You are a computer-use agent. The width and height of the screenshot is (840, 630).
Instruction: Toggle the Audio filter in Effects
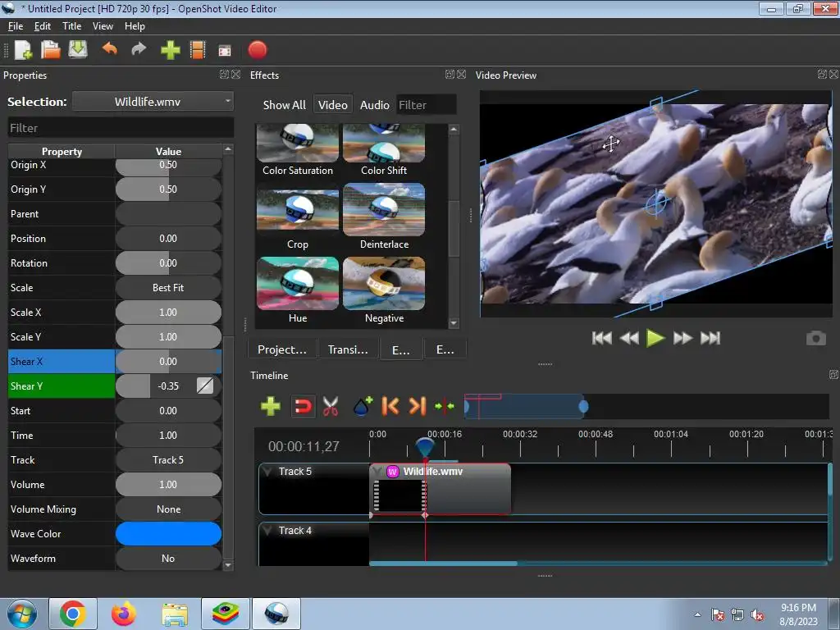tap(374, 105)
